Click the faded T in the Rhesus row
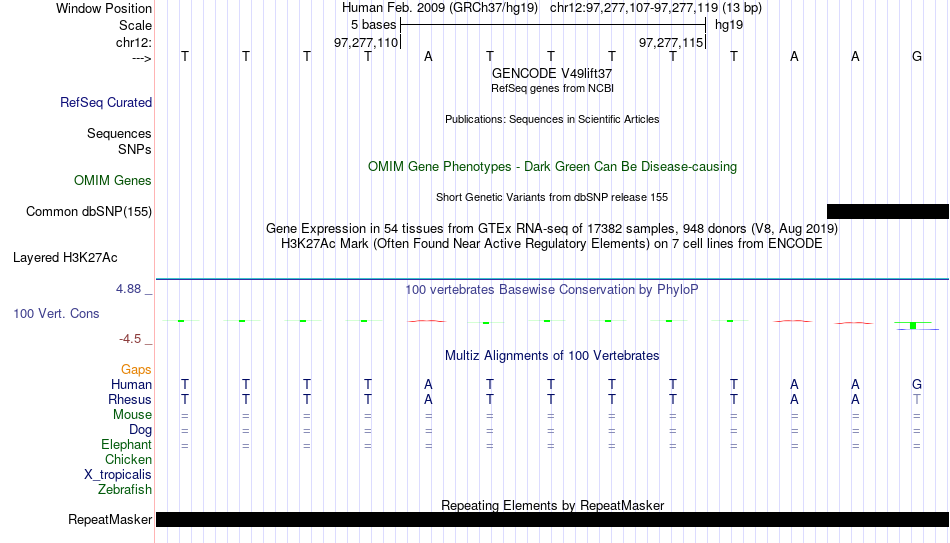Image resolution: width=950 pixels, height=543 pixels. click(917, 399)
